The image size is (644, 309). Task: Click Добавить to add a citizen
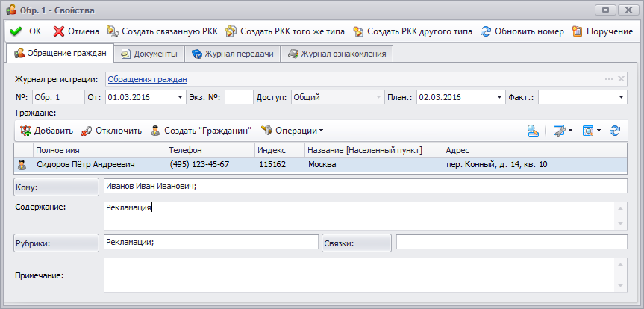click(46, 131)
